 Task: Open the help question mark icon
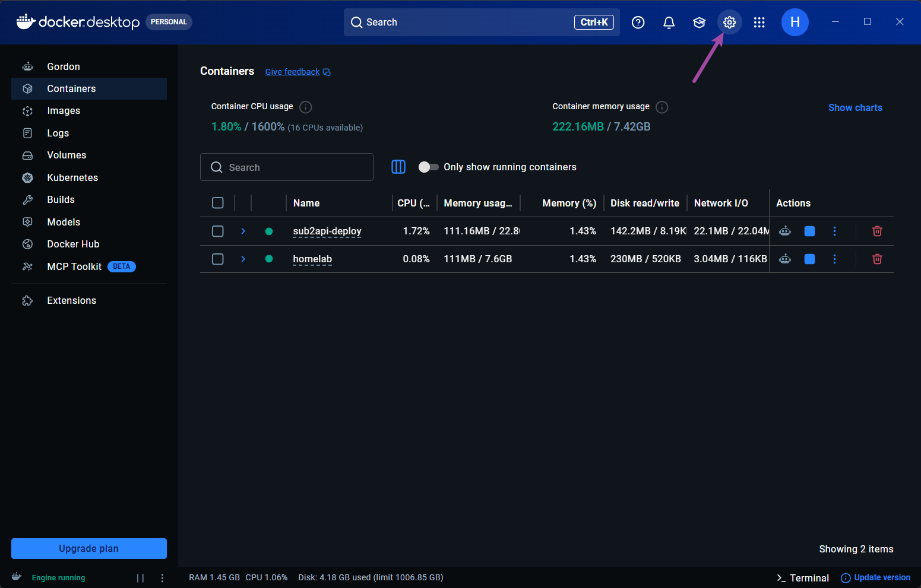coord(638,23)
